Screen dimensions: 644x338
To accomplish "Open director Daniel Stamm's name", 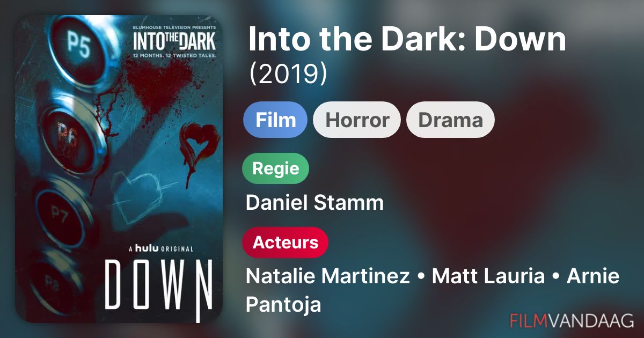I will coord(315,203).
